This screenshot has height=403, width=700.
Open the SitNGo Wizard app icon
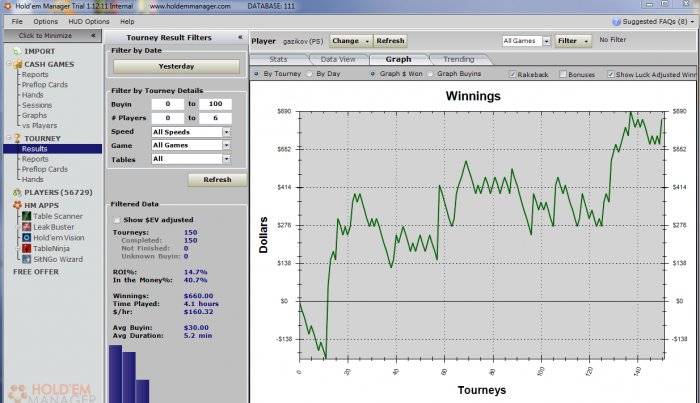coord(27,259)
